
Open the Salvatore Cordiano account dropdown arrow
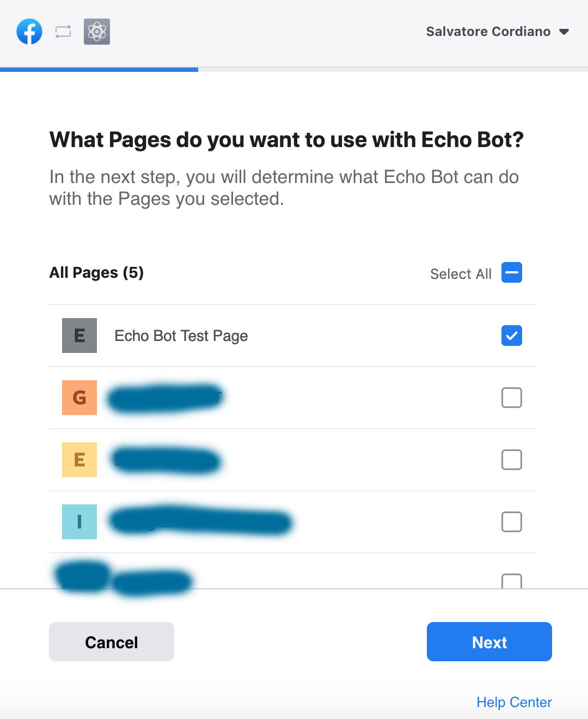coord(564,32)
